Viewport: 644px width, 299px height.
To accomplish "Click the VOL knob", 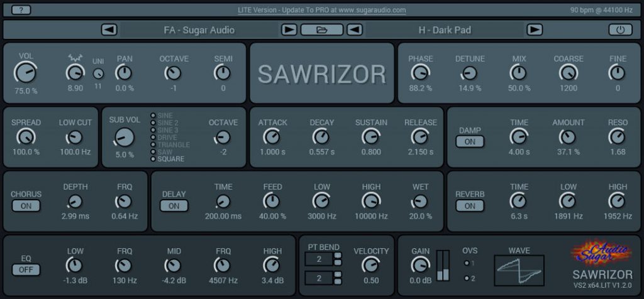I will pyautogui.click(x=25, y=73).
